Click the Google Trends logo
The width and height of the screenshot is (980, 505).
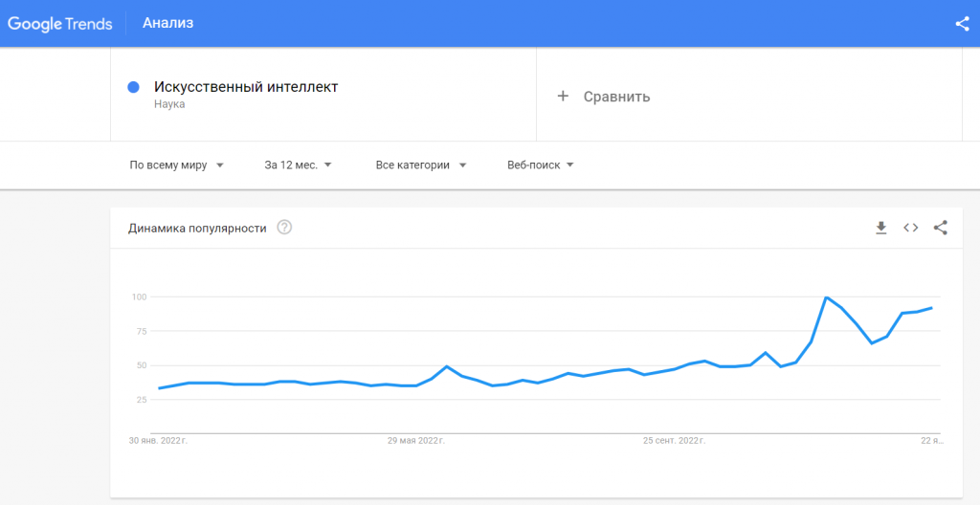[60, 24]
